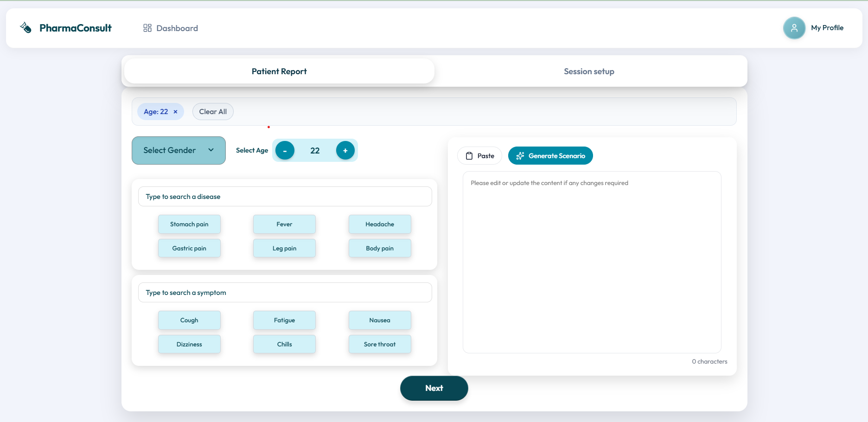This screenshot has width=868, height=422.
Task: Open Dashboard using the grid icon
Action: (x=147, y=28)
